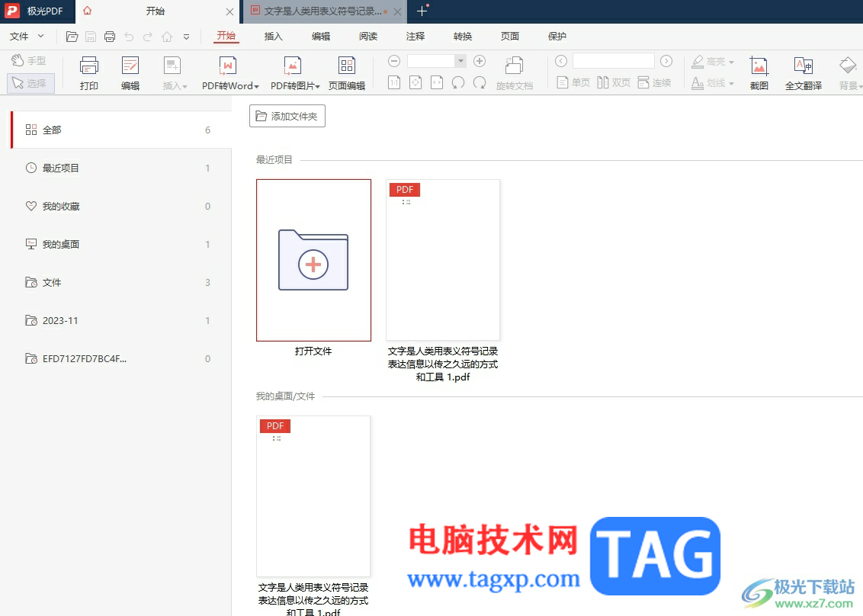
Task: Click the open folder icon in quick toolbar
Action: (x=72, y=37)
